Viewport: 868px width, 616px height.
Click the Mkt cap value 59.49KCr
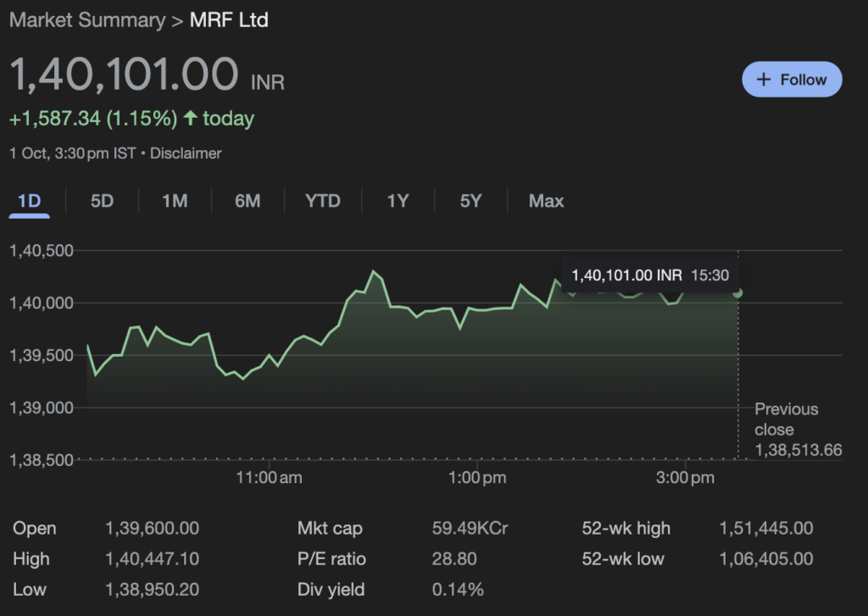470,528
